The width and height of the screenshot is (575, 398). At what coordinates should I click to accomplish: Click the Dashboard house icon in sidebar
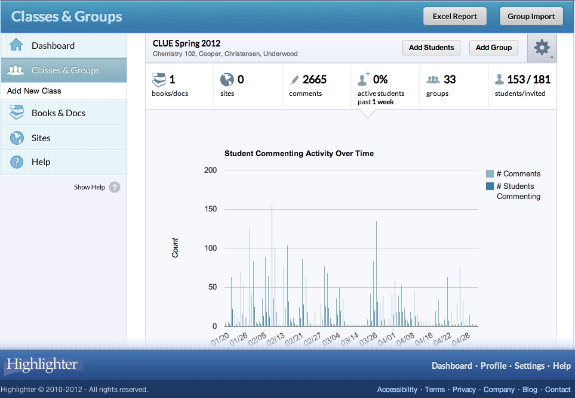coord(16,45)
